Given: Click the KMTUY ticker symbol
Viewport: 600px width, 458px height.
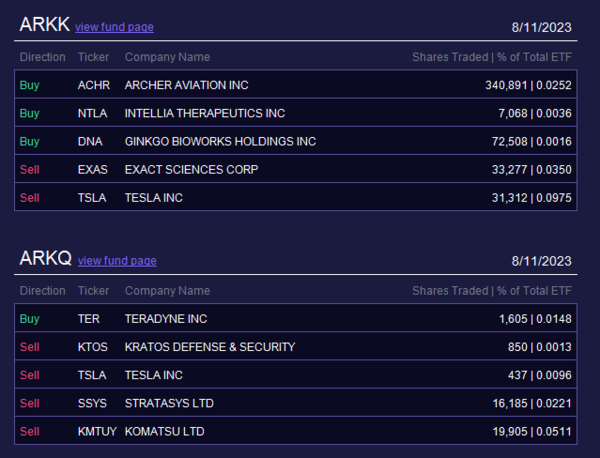Looking at the screenshot, I should click(x=97, y=431).
